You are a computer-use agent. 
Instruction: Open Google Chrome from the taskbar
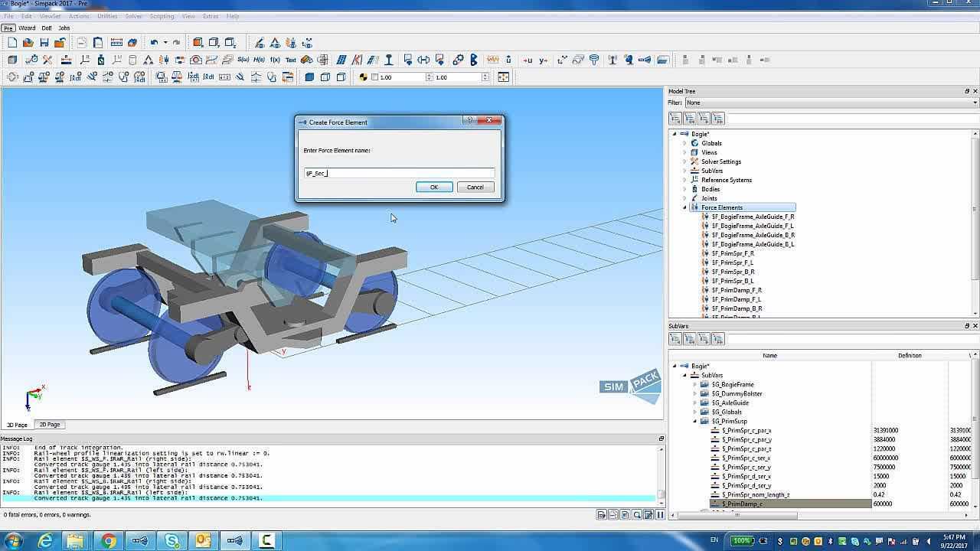[x=108, y=540]
